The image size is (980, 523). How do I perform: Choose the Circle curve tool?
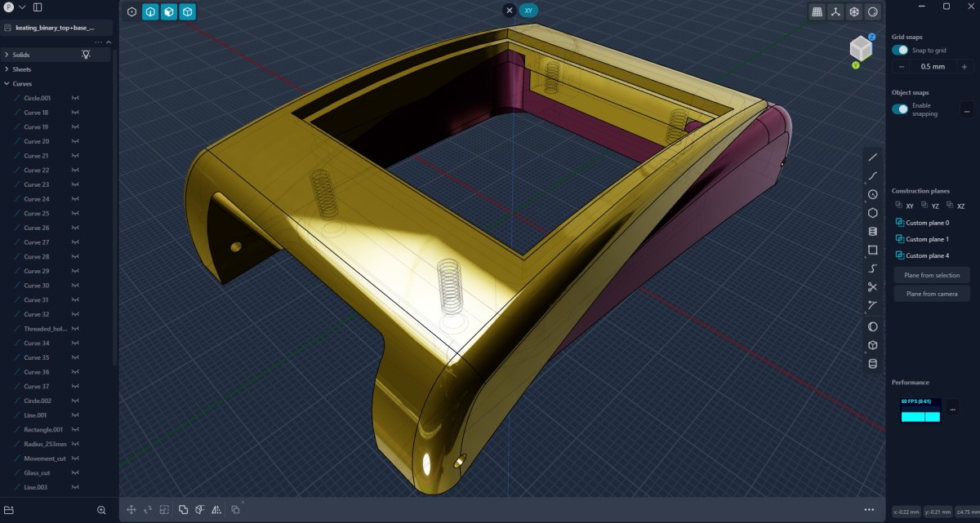(x=872, y=194)
